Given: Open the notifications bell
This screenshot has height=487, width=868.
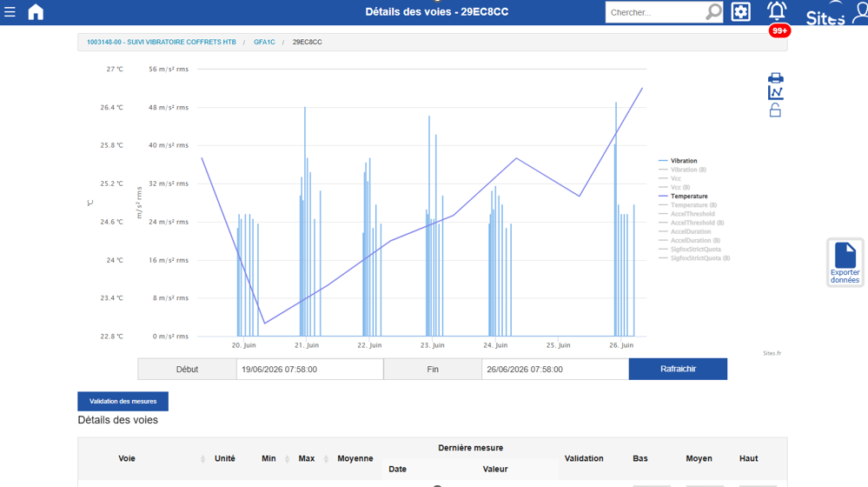Looking at the screenshot, I should (x=777, y=11).
